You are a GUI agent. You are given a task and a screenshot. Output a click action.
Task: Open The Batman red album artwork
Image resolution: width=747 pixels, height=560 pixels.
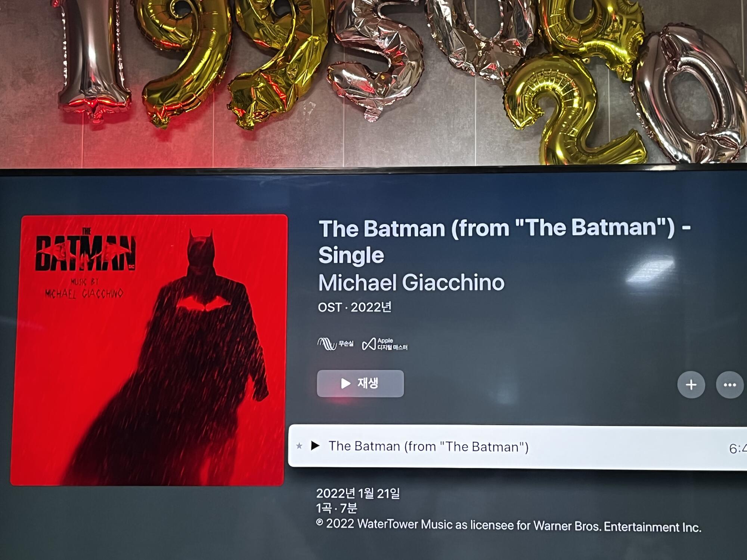(148, 350)
